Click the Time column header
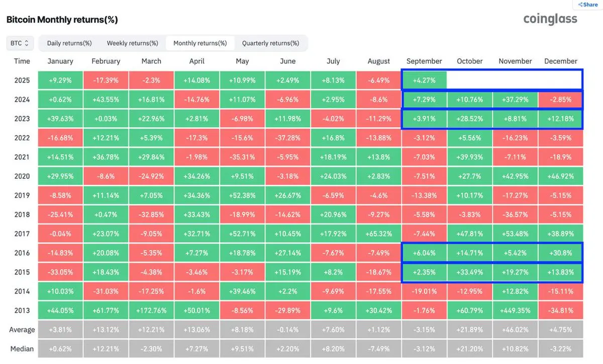The width and height of the screenshot is (603, 364). point(22,61)
